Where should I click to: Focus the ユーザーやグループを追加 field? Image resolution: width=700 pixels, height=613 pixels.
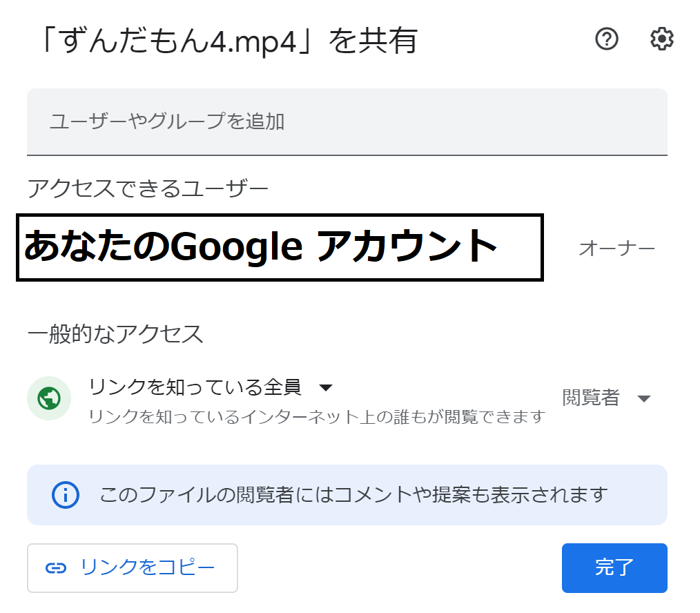coord(347,122)
